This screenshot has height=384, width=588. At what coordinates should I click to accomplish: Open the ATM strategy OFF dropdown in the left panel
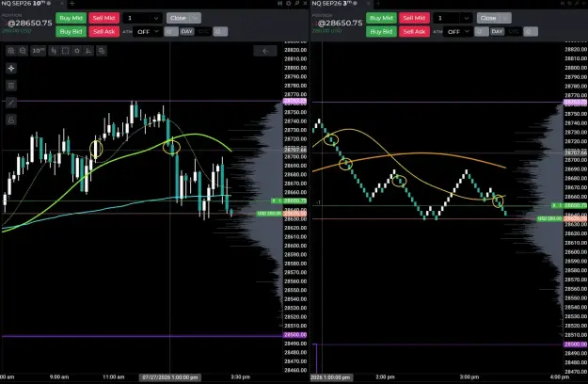[148, 31]
